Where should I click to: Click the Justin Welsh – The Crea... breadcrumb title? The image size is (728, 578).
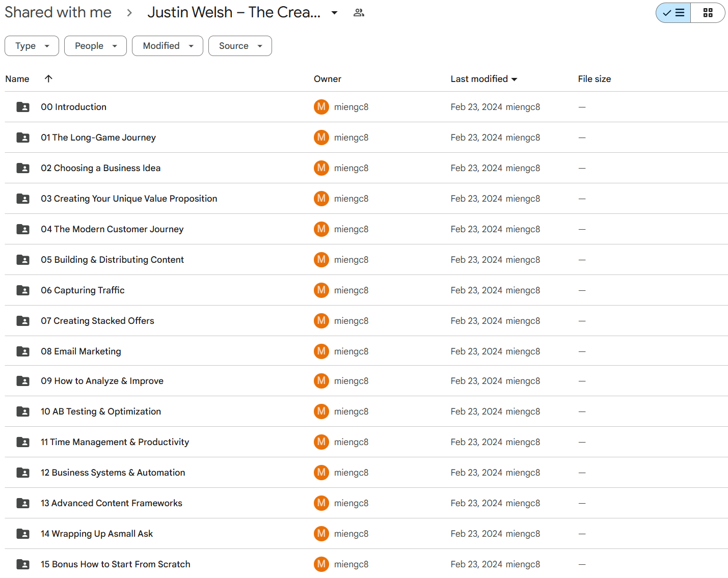pyautogui.click(x=234, y=12)
